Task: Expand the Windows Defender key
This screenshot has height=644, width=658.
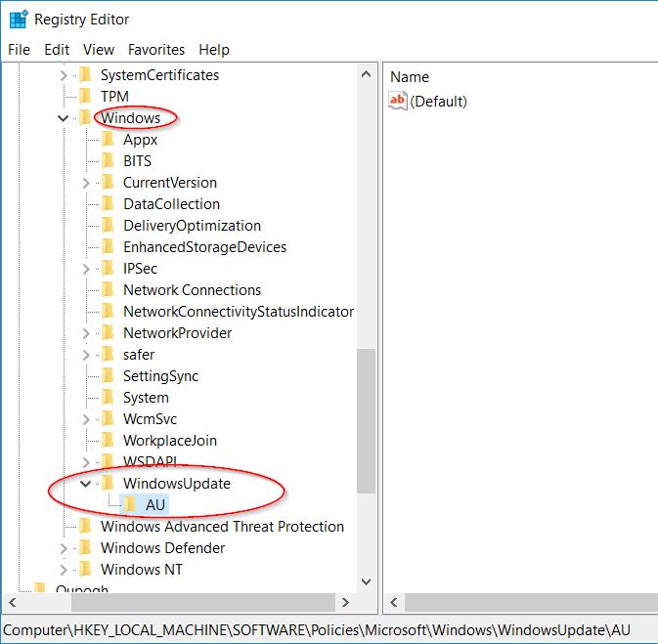Action: (x=64, y=548)
